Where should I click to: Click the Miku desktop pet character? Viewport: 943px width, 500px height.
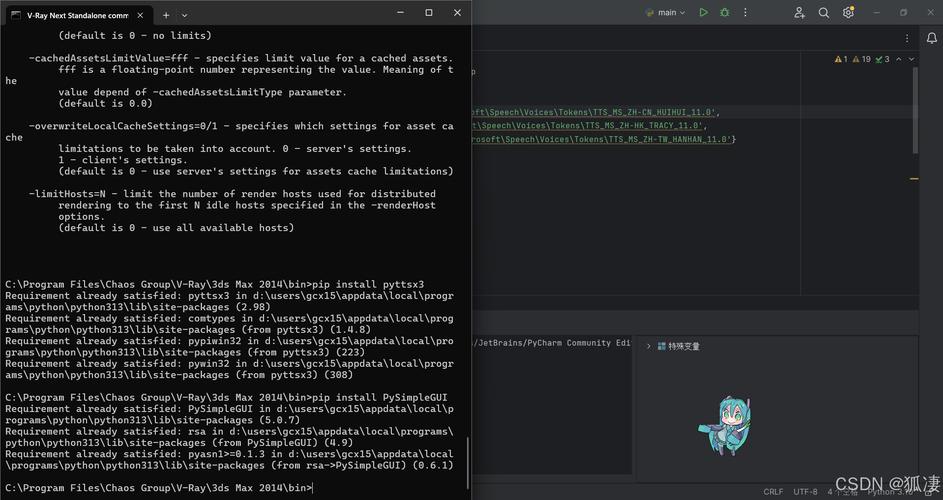(726, 425)
